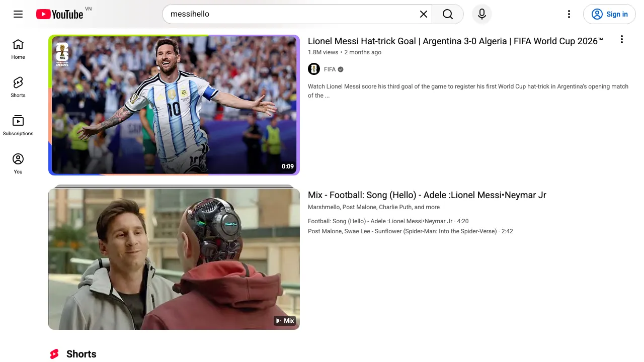The width and height of the screenshot is (644, 362).
Task: Focus the search field containing messihello
Action: point(293,14)
